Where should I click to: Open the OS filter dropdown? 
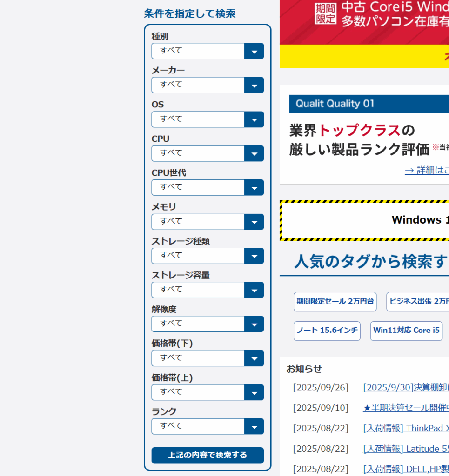(207, 119)
